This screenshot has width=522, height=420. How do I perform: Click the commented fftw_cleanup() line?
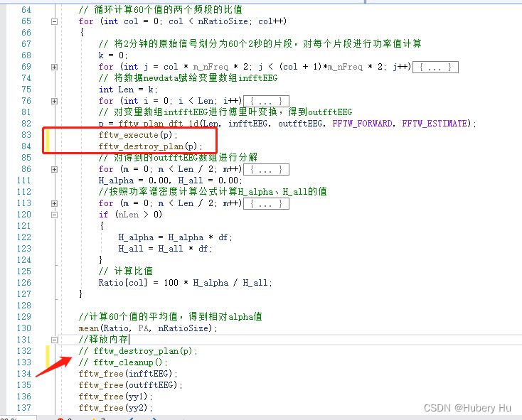point(123,362)
